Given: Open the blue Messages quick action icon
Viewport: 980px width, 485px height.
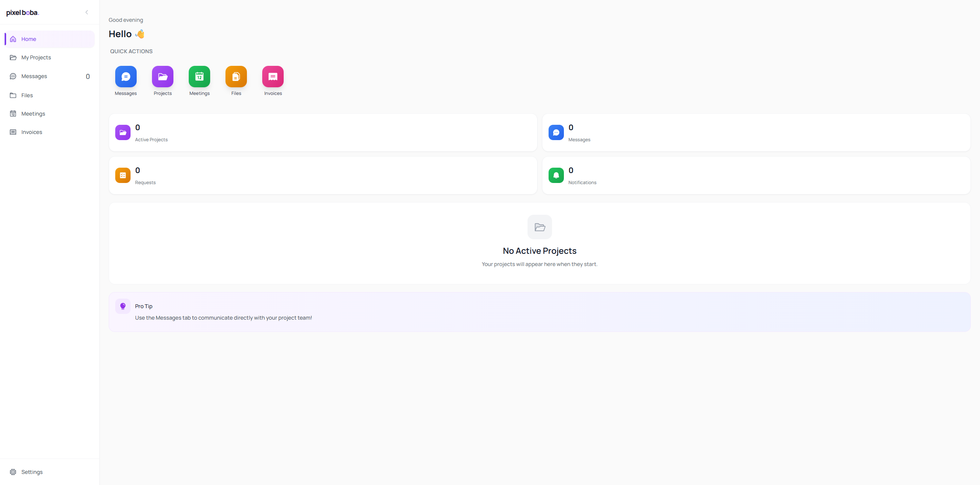Looking at the screenshot, I should (126, 76).
